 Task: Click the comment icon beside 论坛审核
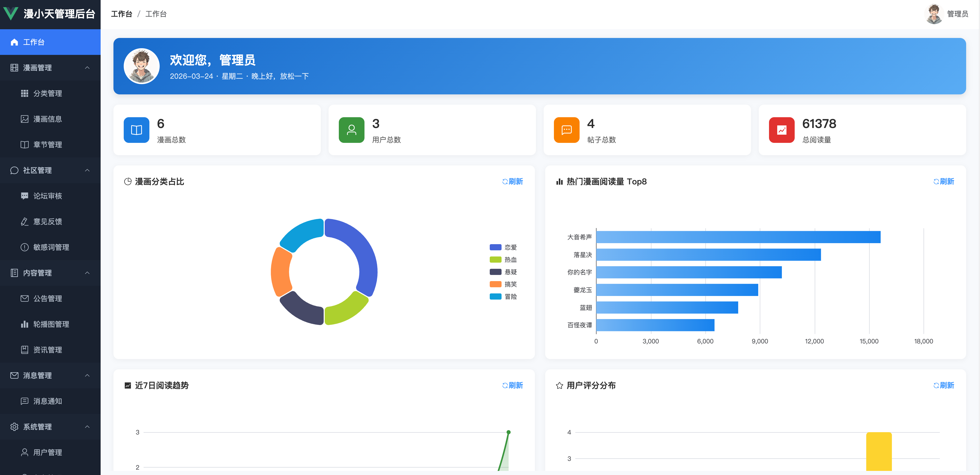point(25,196)
